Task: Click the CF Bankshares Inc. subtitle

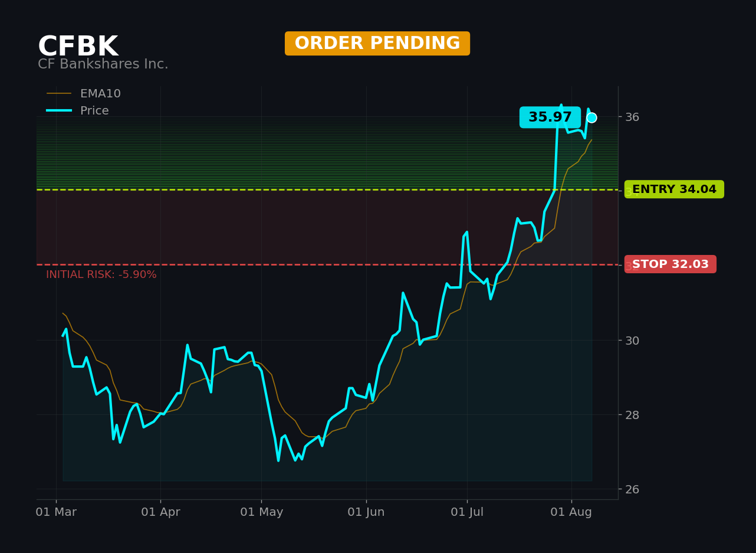Action: pos(103,64)
